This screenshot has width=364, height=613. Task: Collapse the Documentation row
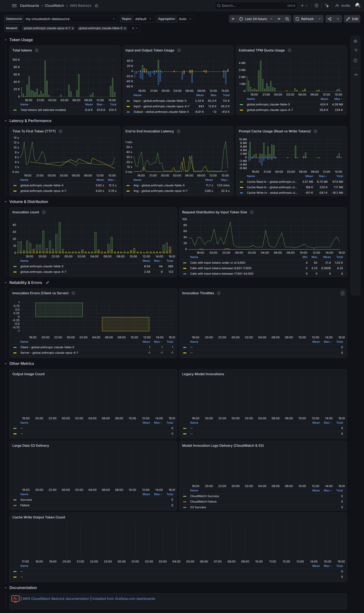[x=6, y=588]
